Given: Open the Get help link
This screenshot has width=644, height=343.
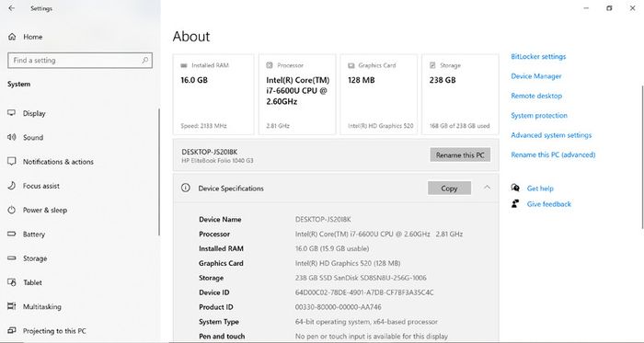Looking at the screenshot, I should (540, 189).
